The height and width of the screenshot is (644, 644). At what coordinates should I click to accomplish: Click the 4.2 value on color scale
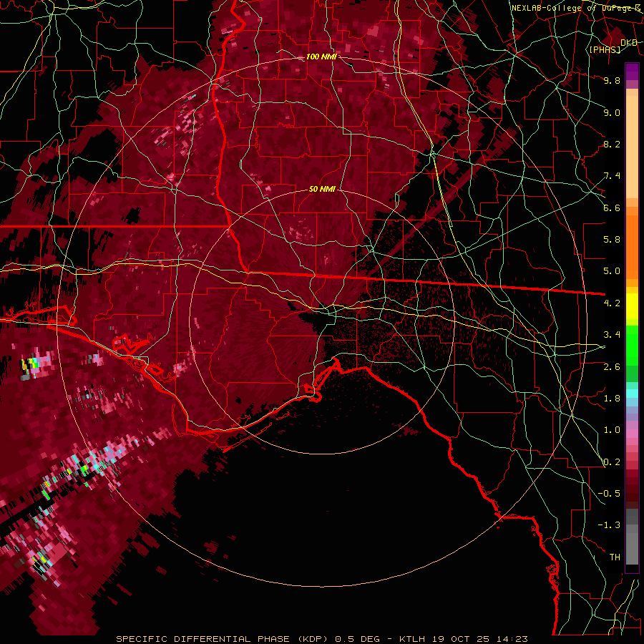point(612,303)
